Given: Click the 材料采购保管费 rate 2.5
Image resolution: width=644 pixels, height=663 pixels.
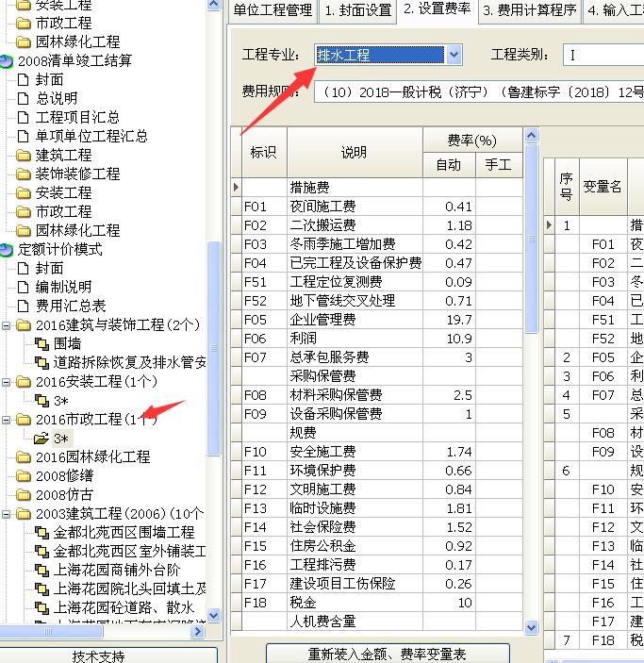Looking at the screenshot, I should [449, 395].
